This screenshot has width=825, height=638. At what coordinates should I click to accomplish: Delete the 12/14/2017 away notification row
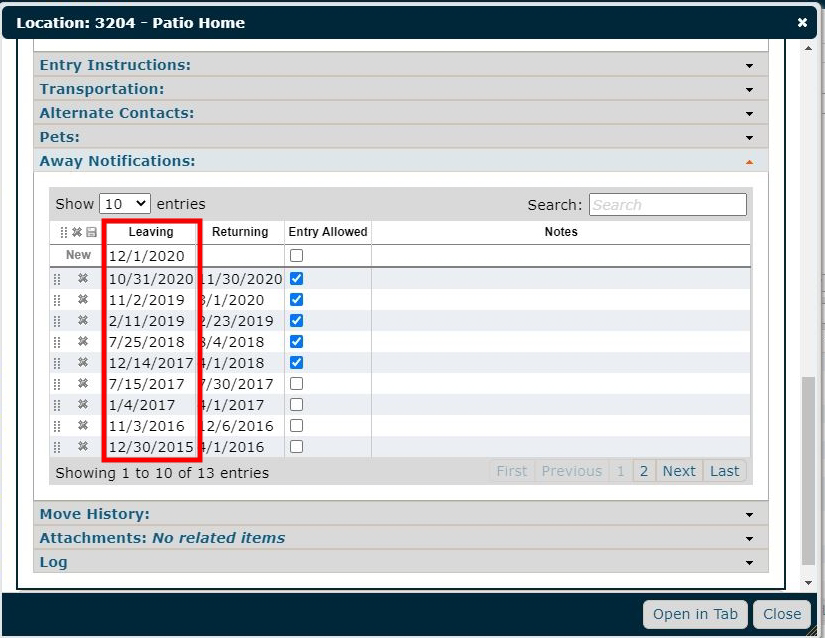click(83, 362)
